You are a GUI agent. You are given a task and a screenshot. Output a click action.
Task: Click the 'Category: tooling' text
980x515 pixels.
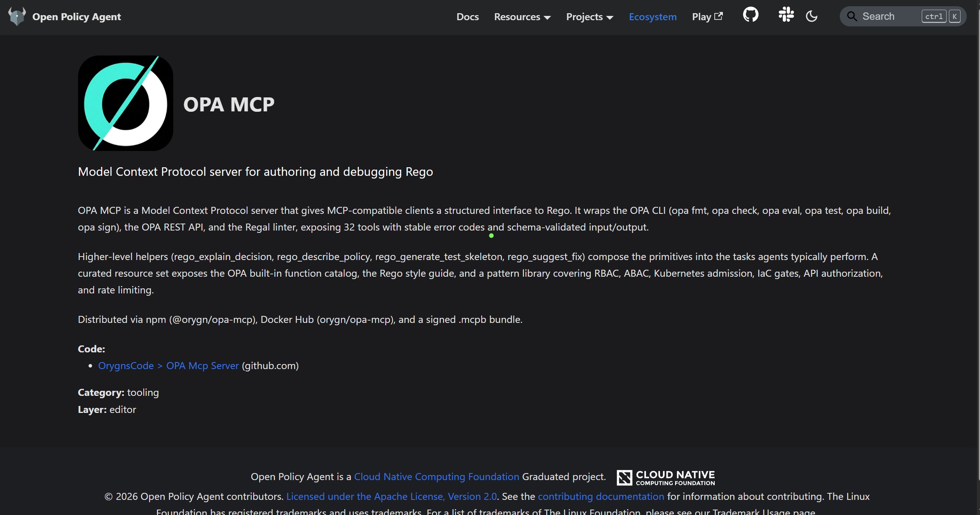coord(118,392)
